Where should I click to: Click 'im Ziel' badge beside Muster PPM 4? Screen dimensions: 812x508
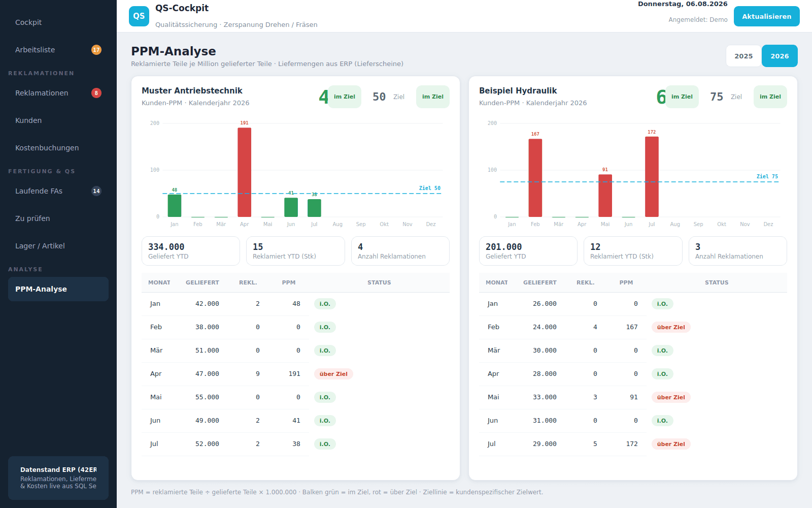click(345, 97)
